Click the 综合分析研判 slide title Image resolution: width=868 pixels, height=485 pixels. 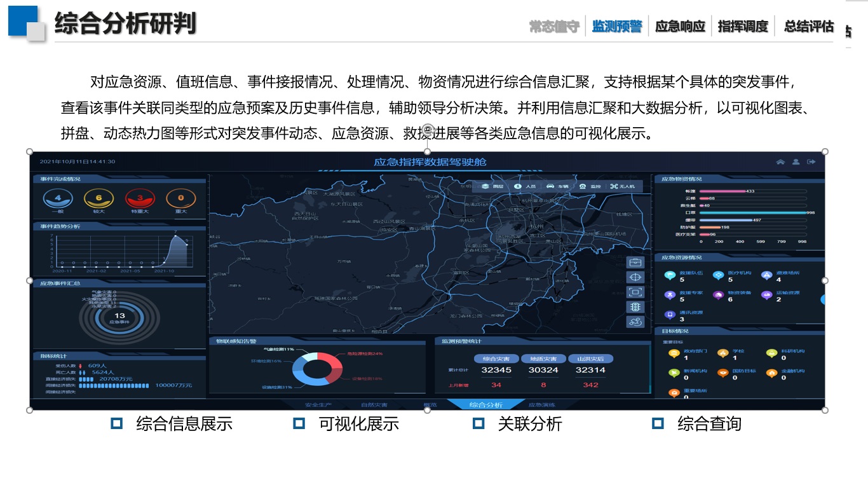(125, 24)
